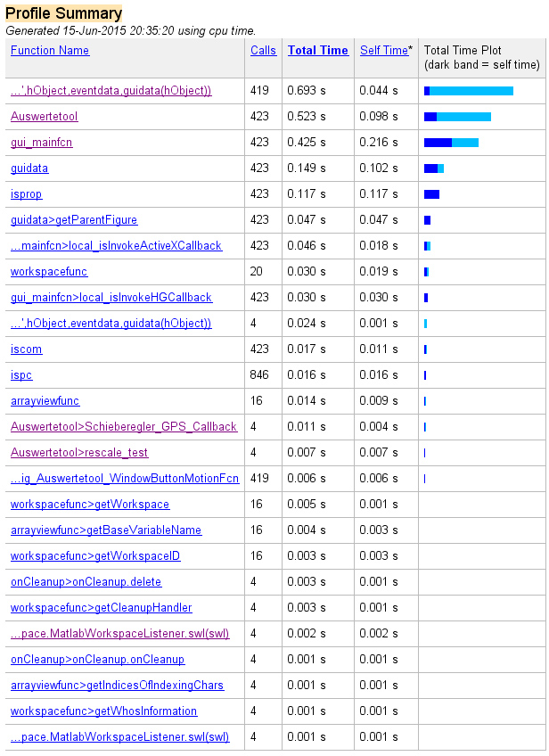
Task: Open the workspacefunc>getWhosInformation link
Action: 104,711
